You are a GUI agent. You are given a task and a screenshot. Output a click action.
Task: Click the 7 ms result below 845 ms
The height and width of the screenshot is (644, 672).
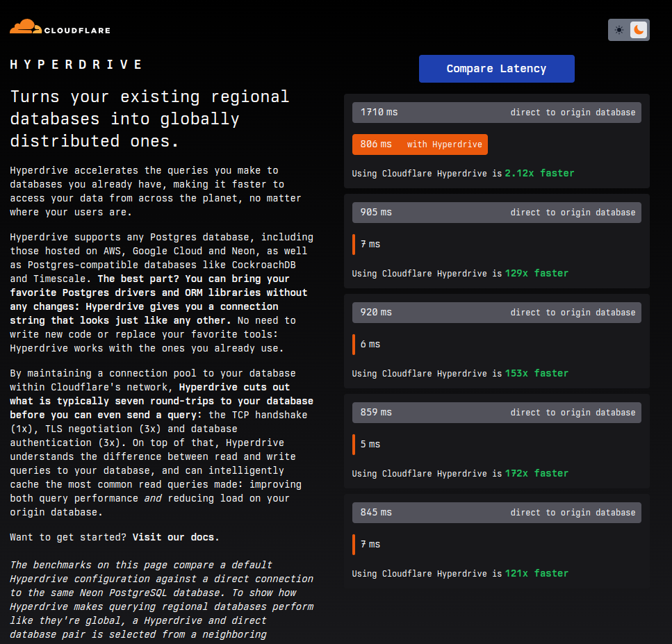point(370,544)
